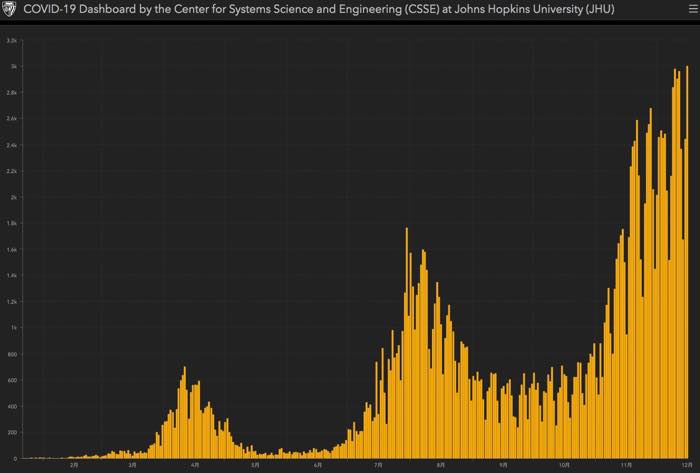Click the COVID-19 Dashboard title text

[319, 9]
